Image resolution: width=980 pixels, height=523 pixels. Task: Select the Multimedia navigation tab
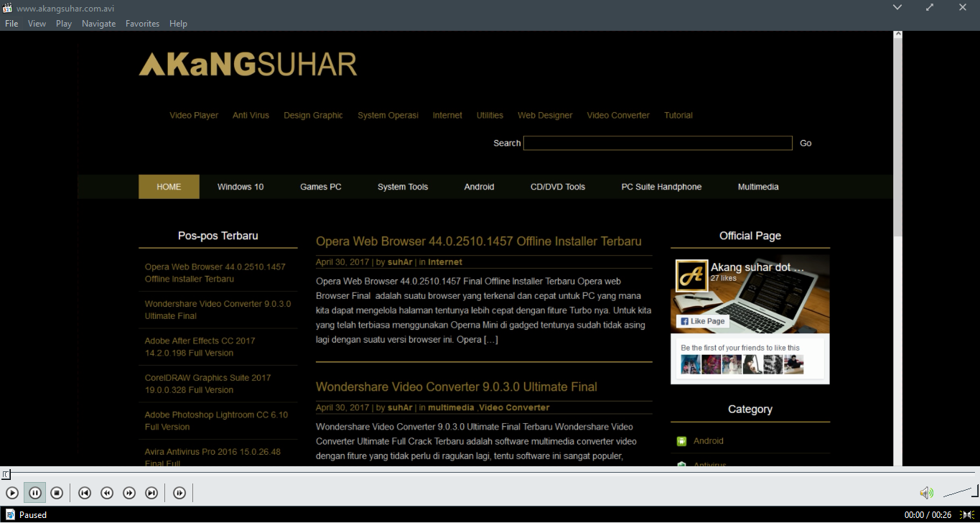click(x=758, y=187)
